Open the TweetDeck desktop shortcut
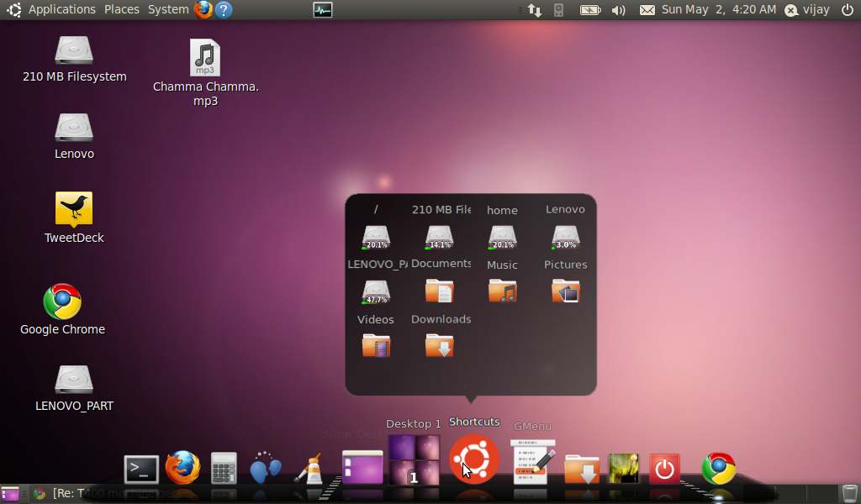This screenshot has width=861, height=504. click(74, 208)
